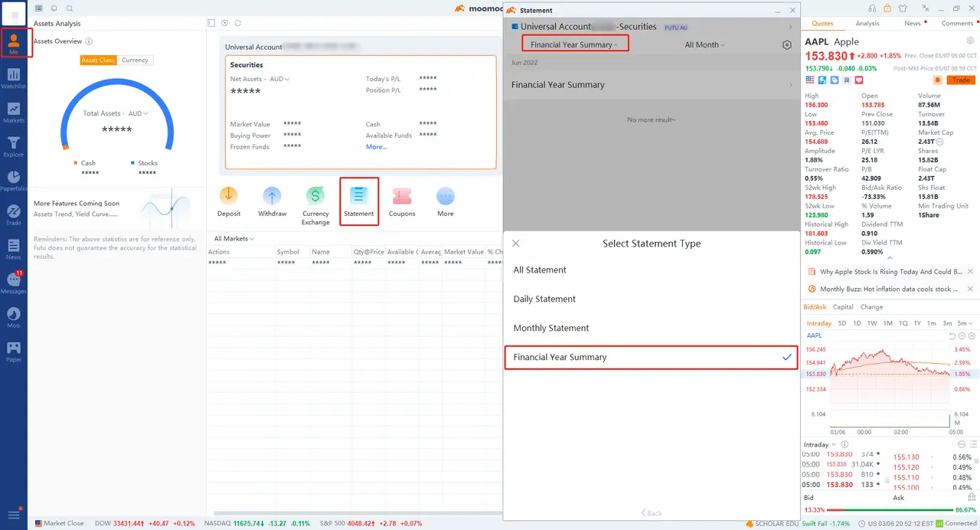The height and width of the screenshot is (530, 980).
Task: Click the notification bell in the top bar
Action: (54, 8)
